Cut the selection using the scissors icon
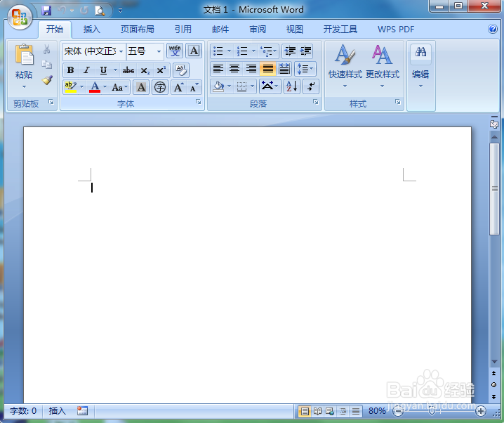 pos(47,49)
